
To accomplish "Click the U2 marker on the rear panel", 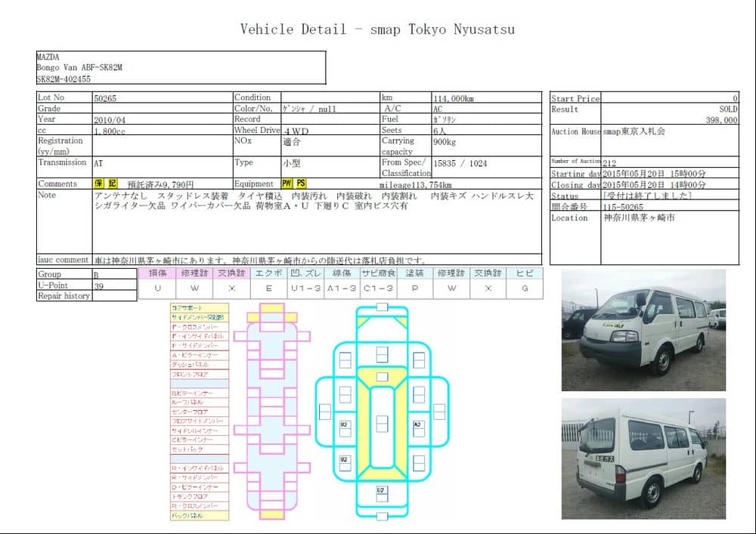I will pos(382,490).
